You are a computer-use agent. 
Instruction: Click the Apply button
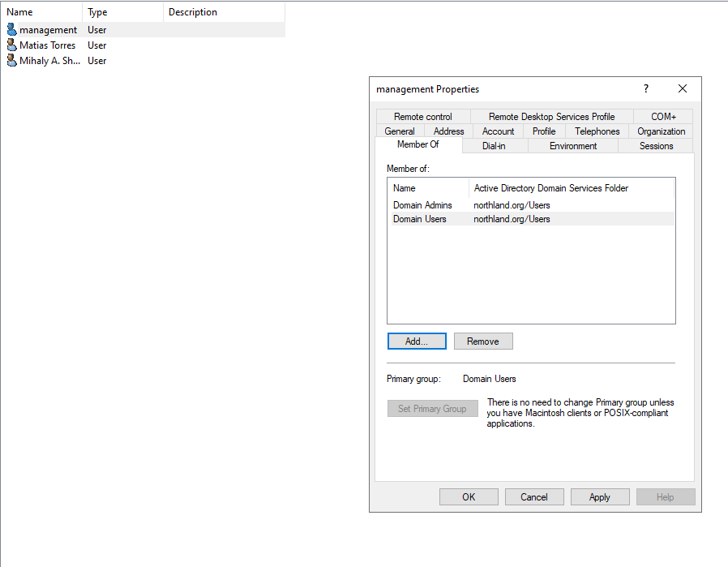600,497
